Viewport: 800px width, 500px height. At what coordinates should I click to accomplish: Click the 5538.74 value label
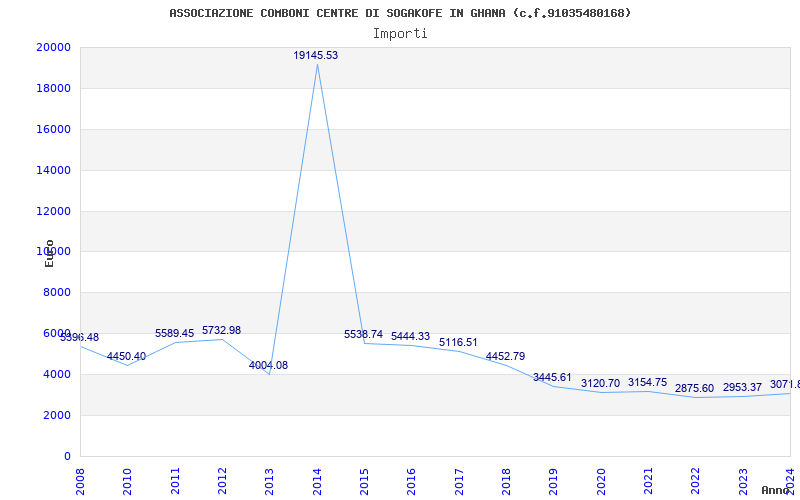(x=363, y=334)
